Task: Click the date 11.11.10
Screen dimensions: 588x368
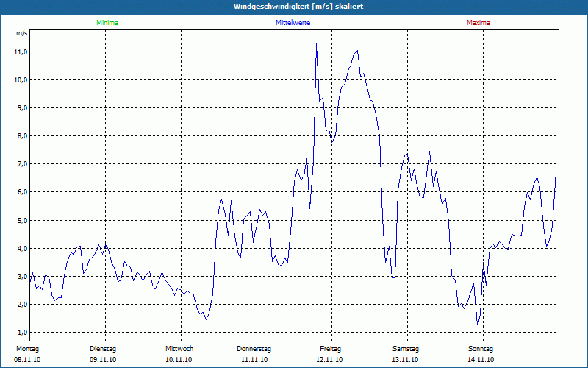Action: 254,360
